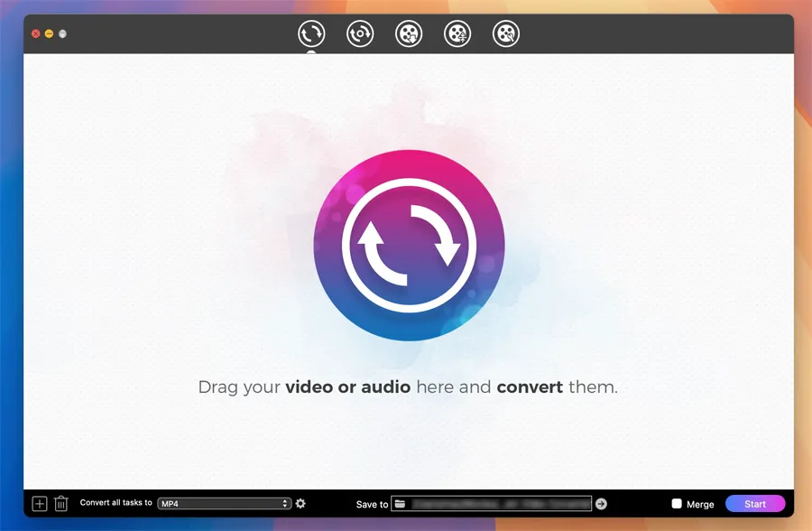
Task: Open the disc ripper tab icon
Action: click(x=360, y=34)
